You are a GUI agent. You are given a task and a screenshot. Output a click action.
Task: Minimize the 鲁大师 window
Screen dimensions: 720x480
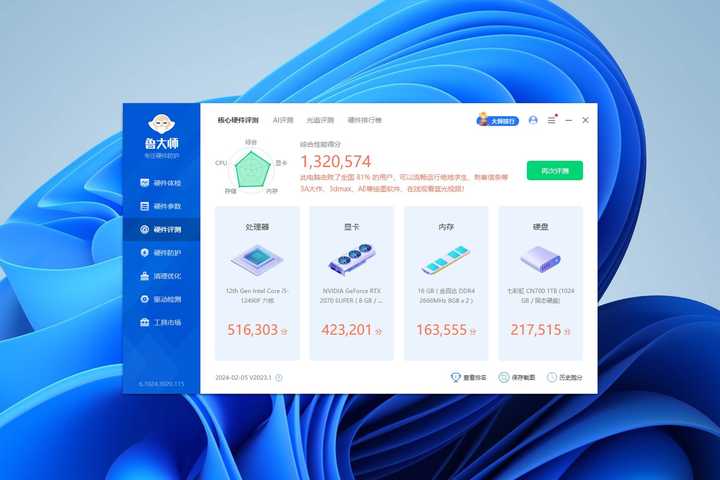tap(568, 120)
